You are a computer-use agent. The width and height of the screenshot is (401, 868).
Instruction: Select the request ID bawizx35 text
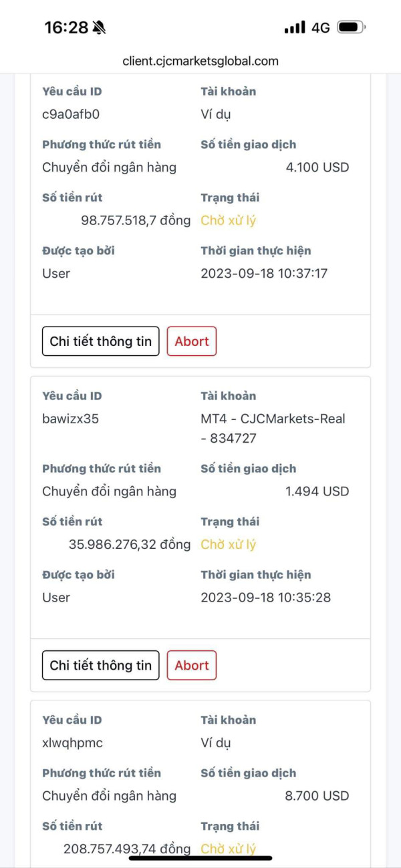tap(71, 419)
